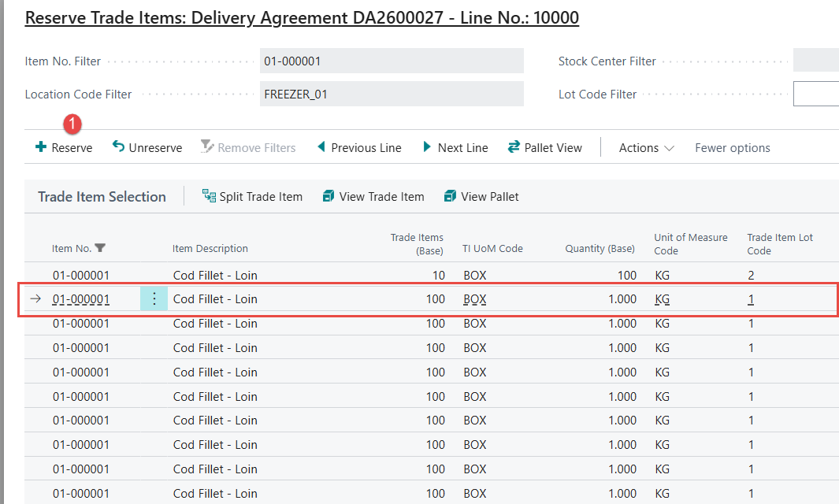This screenshot has width=839, height=504.
Task: Click the Trade Item Lot Code column header
Action: 779,244
